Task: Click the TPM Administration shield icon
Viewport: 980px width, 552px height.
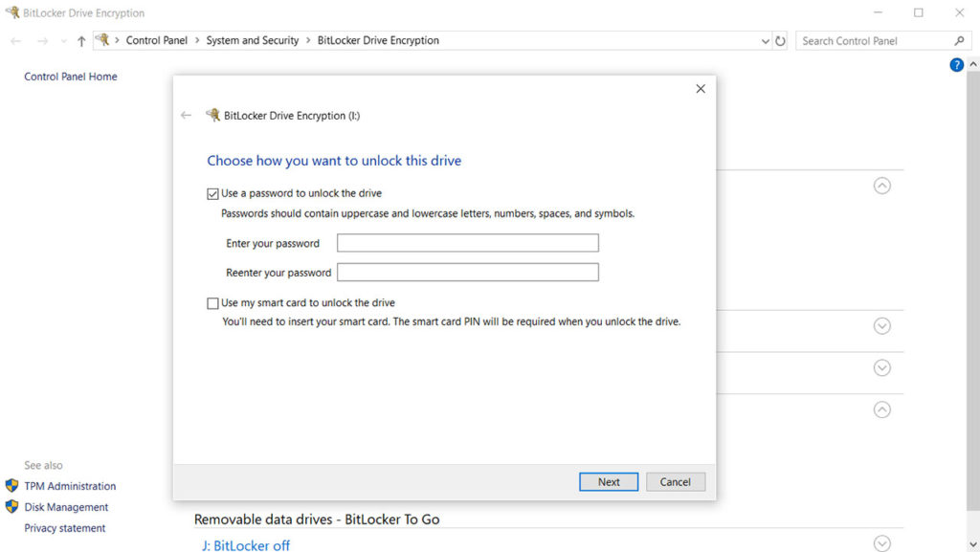Action: (x=12, y=486)
